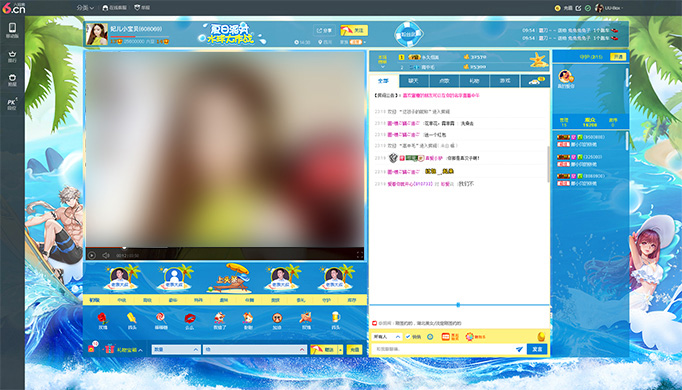Screen dimensions: 682x390
Task: Switch to the 全部 chat tab
Action: pos(383,81)
